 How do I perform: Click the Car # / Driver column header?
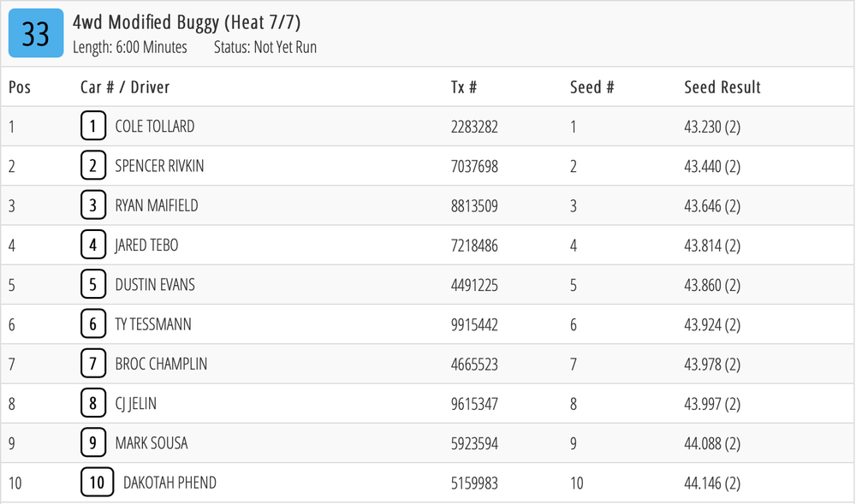[x=125, y=87]
